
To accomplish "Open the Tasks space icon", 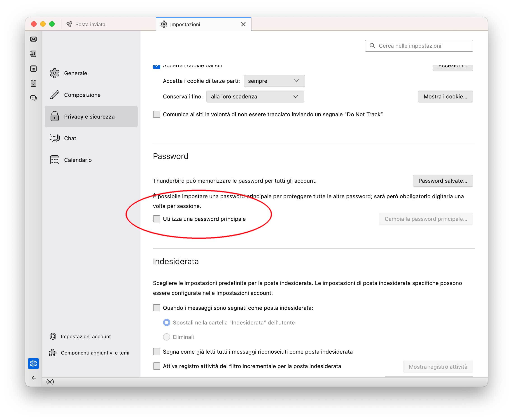I will [33, 84].
